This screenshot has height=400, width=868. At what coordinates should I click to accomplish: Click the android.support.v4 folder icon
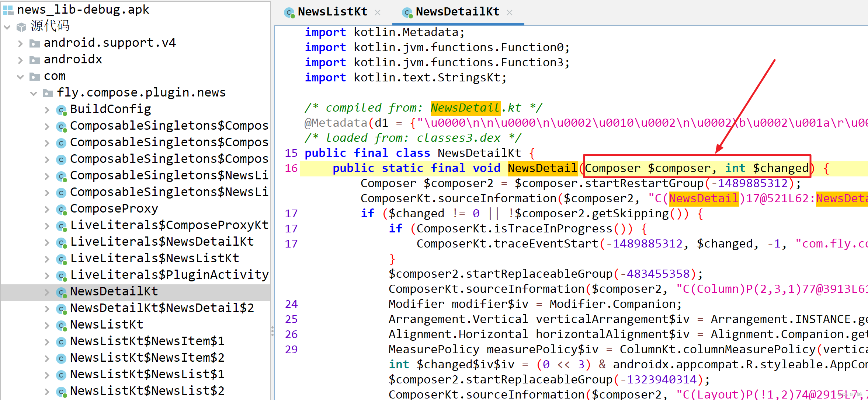34,43
